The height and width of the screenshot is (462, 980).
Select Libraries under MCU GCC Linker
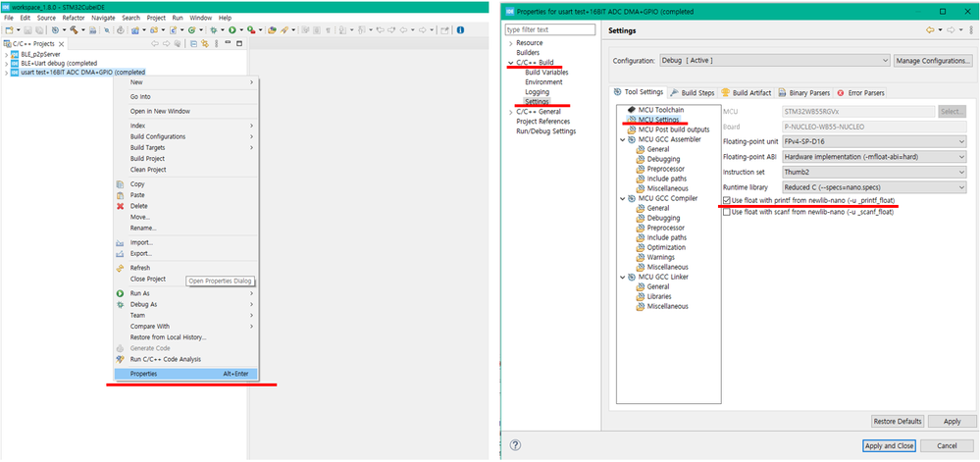pyautogui.click(x=659, y=296)
